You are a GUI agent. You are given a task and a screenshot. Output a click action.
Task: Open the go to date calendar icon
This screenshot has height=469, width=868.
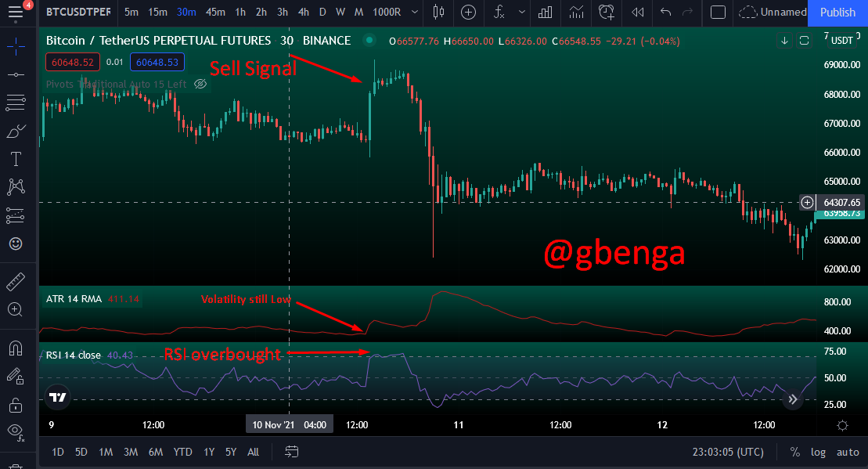coord(292,452)
